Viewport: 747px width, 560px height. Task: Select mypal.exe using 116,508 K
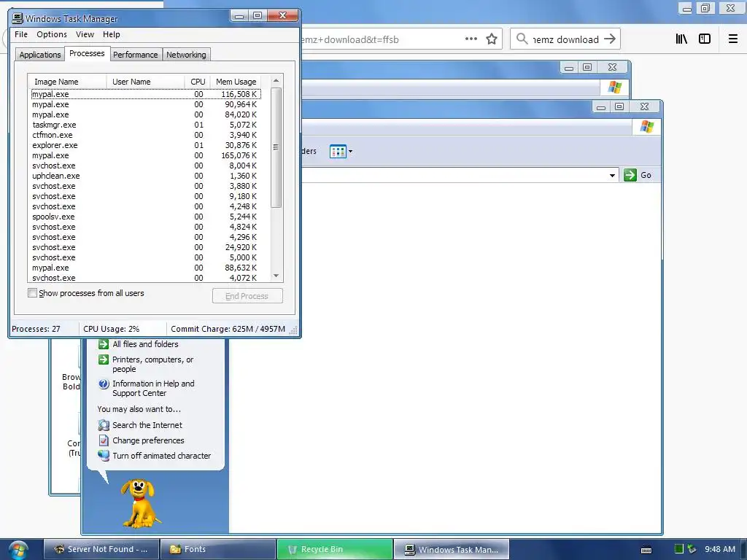click(x=145, y=94)
